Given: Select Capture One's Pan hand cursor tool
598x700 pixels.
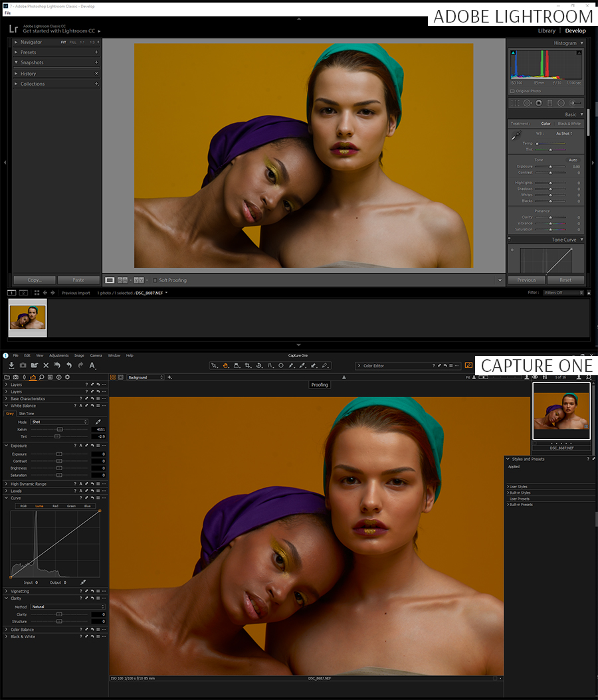Looking at the screenshot, I should pyautogui.click(x=225, y=366).
